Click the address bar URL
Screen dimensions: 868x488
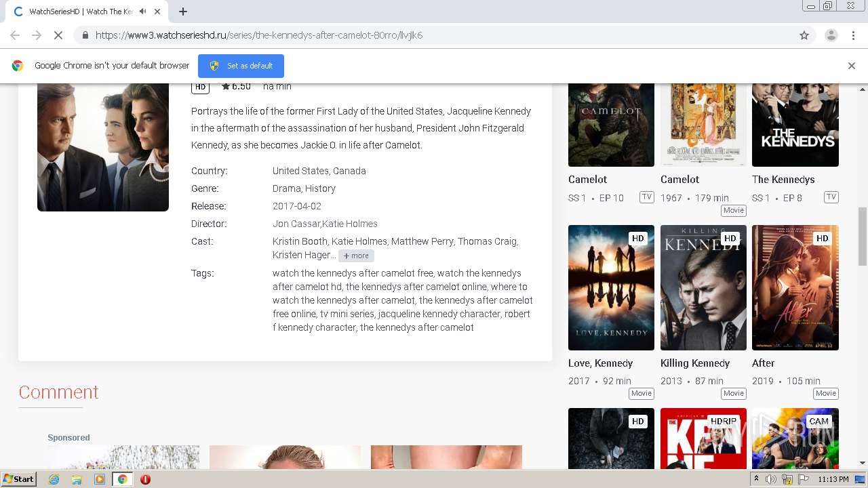click(259, 35)
